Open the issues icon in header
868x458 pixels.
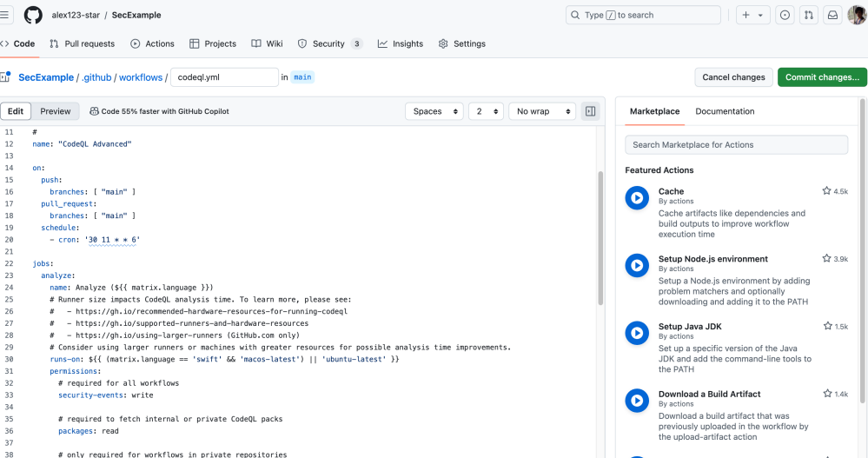(x=785, y=15)
